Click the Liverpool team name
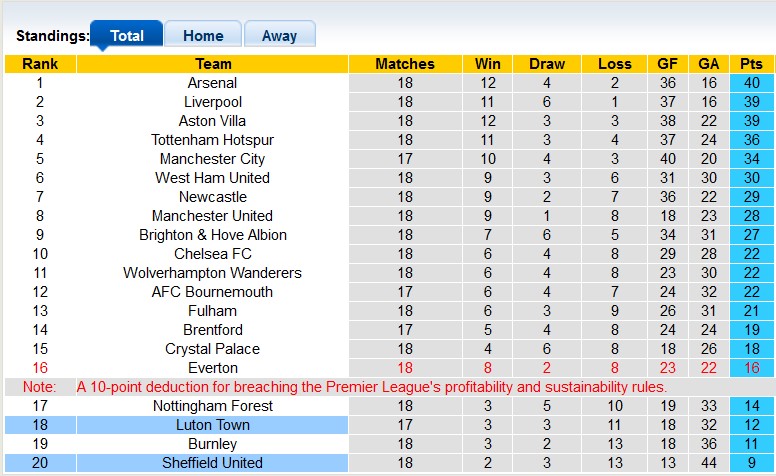This screenshot has width=776, height=476. (212, 102)
